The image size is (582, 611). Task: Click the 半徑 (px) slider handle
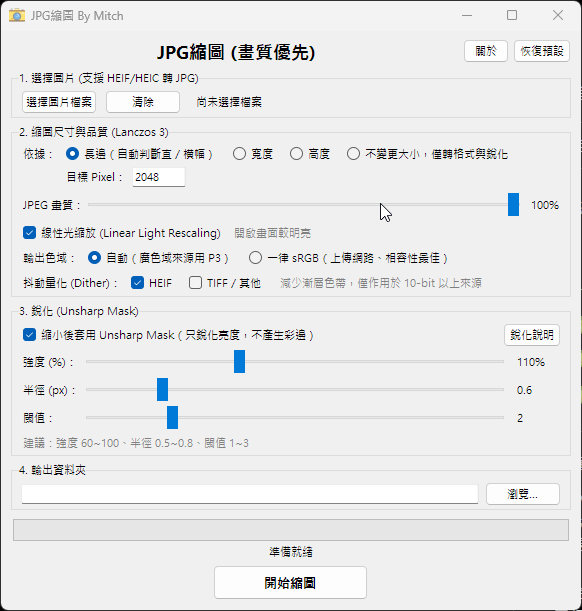[x=162, y=389]
